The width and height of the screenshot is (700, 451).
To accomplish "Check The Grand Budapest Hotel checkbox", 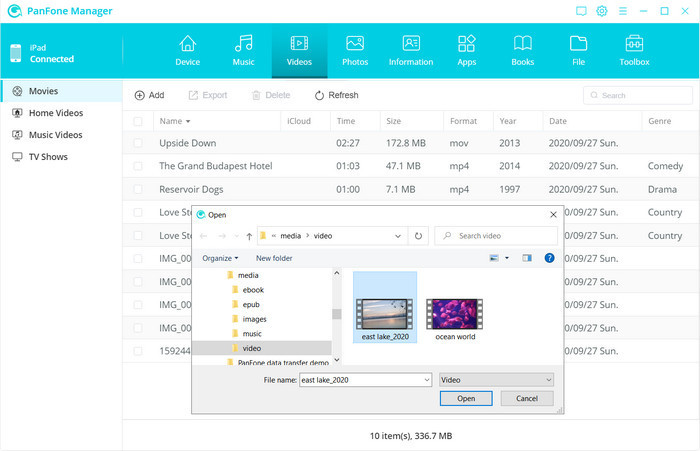I will point(138,166).
